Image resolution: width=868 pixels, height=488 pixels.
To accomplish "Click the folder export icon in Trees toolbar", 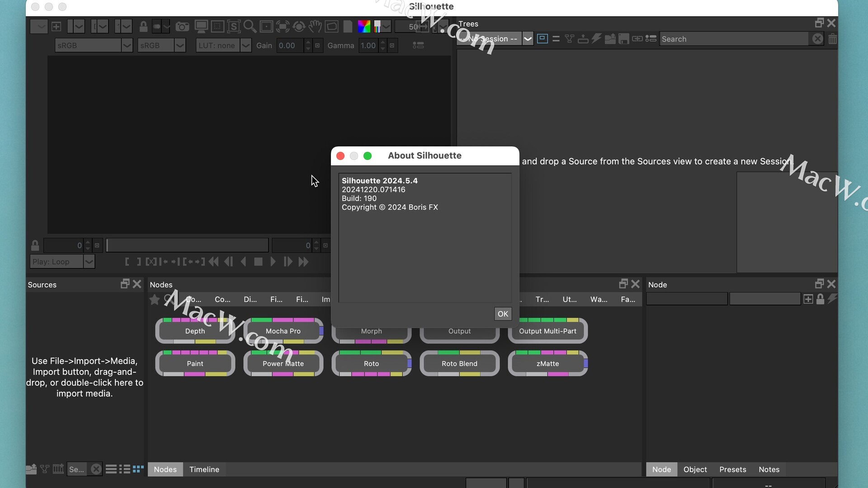I will (610, 39).
